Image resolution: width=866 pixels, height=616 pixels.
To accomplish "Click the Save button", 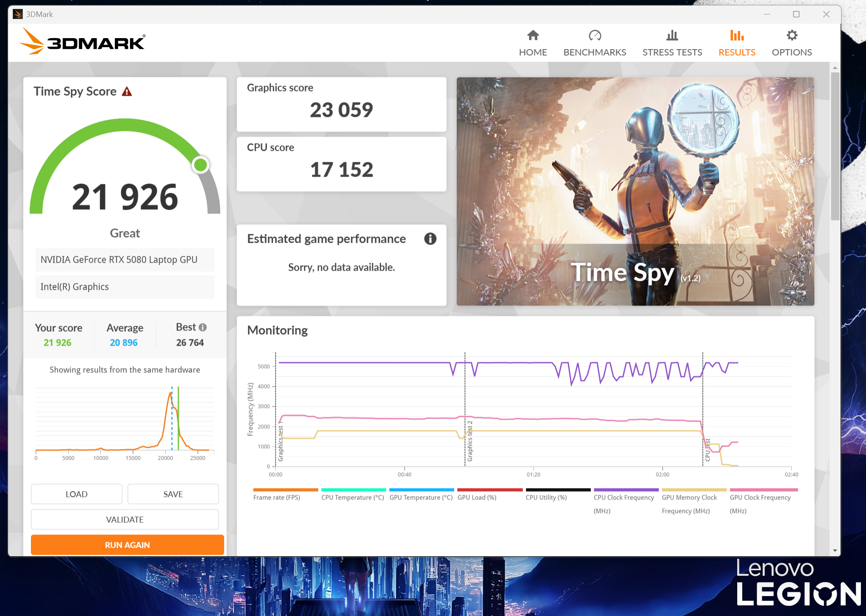I will click(173, 494).
